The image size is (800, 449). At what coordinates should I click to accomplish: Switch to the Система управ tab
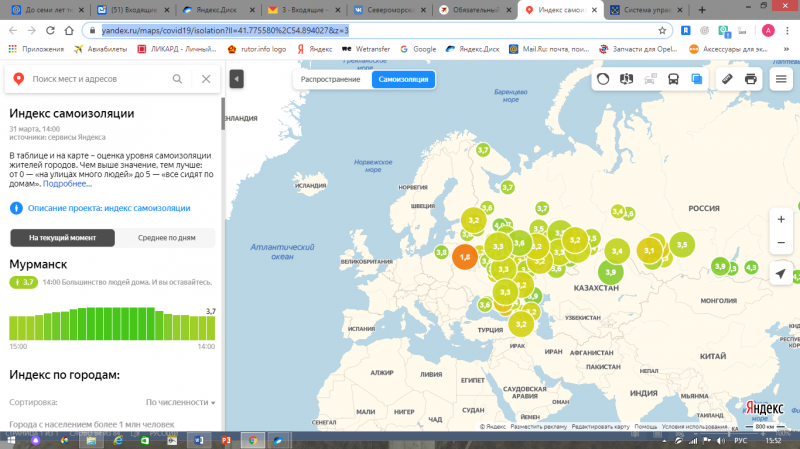[x=646, y=10]
